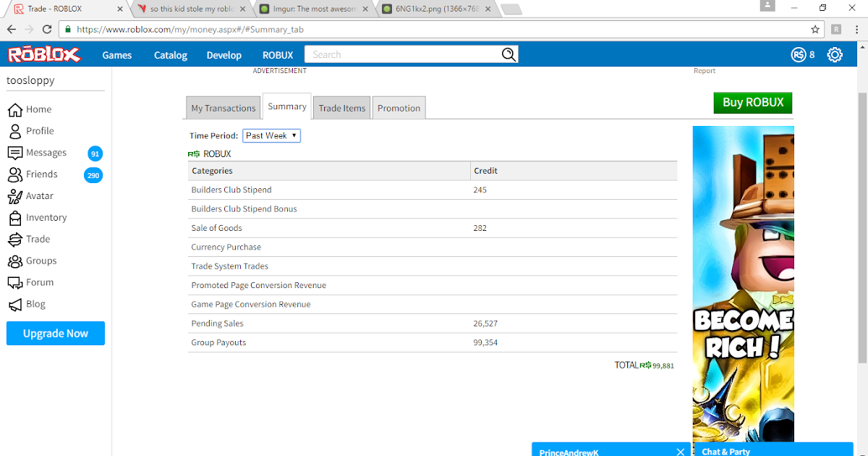This screenshot has width=868, height=456.
Task: Click the browser back arrow
Action: 12,30
